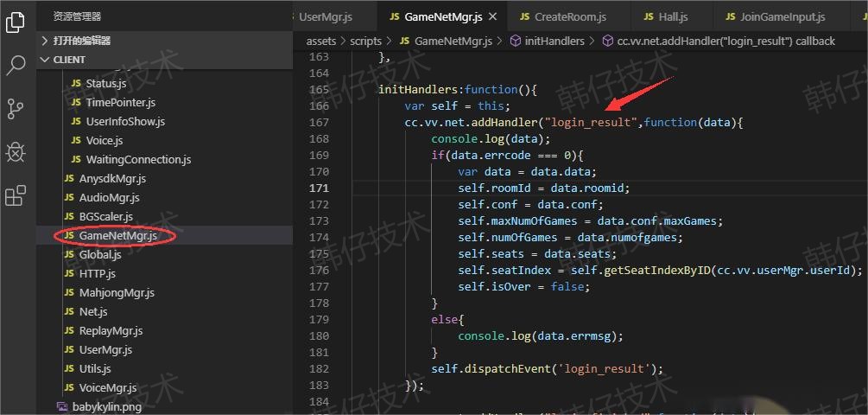Open babykylin.png in the file tree
This screenshot has height=415, width=868.
[x=164, y=406]
